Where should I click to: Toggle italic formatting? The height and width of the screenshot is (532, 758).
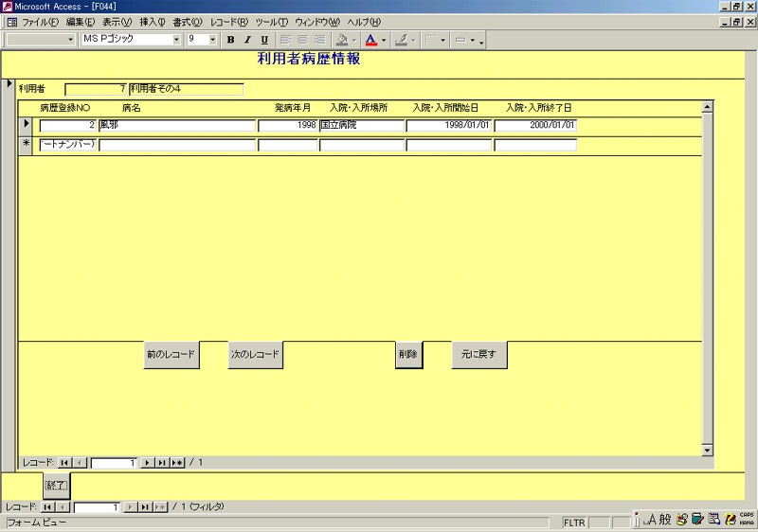coord(247,40)
